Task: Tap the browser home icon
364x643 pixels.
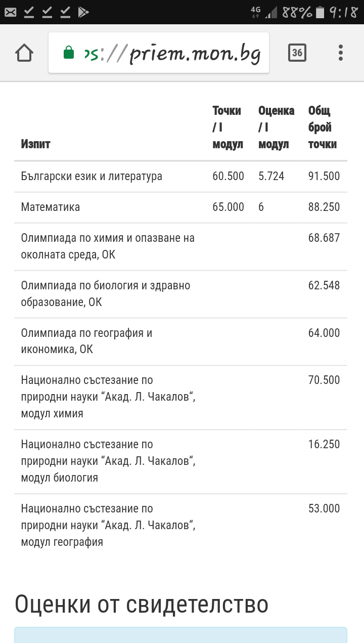Action: coord(25,53)
